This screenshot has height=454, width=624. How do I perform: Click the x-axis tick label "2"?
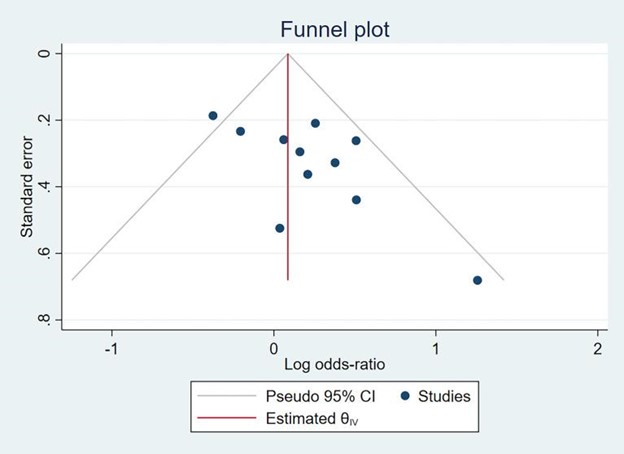(598, 347)
